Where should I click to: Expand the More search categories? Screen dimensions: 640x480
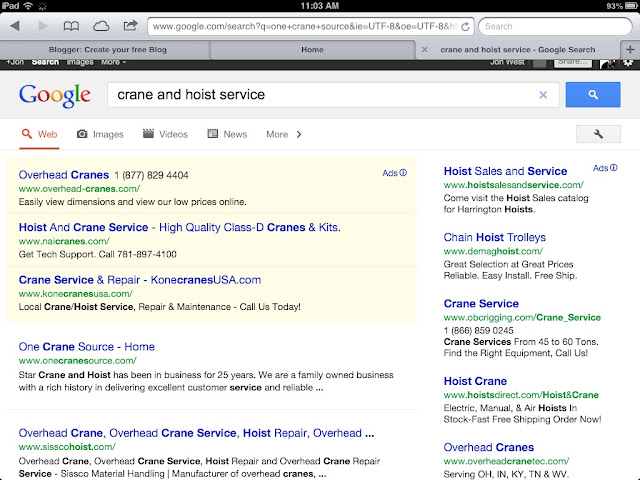[284, 134]
